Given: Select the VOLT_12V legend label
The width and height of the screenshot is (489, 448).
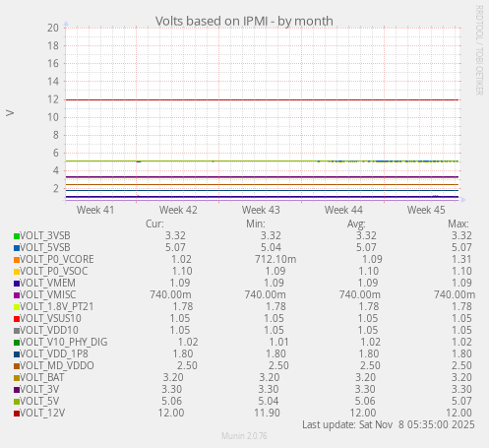Looking at the screenshot, I should coord(42,414).
